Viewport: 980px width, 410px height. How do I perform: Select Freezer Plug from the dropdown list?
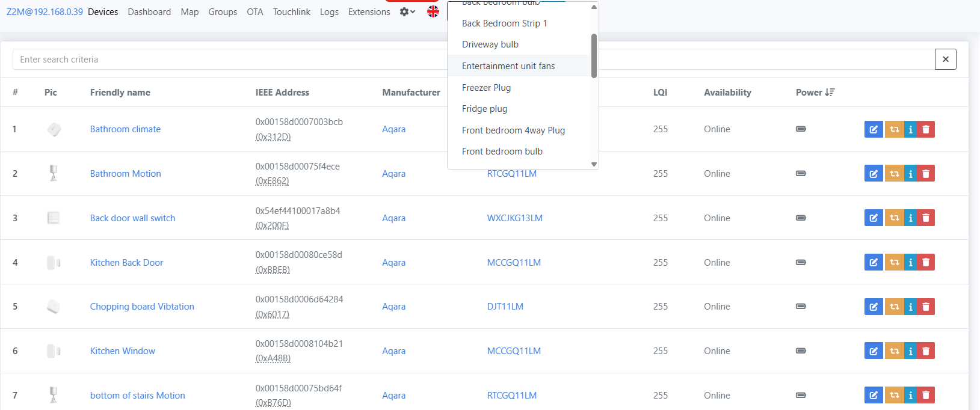click(x=486, y=88)
